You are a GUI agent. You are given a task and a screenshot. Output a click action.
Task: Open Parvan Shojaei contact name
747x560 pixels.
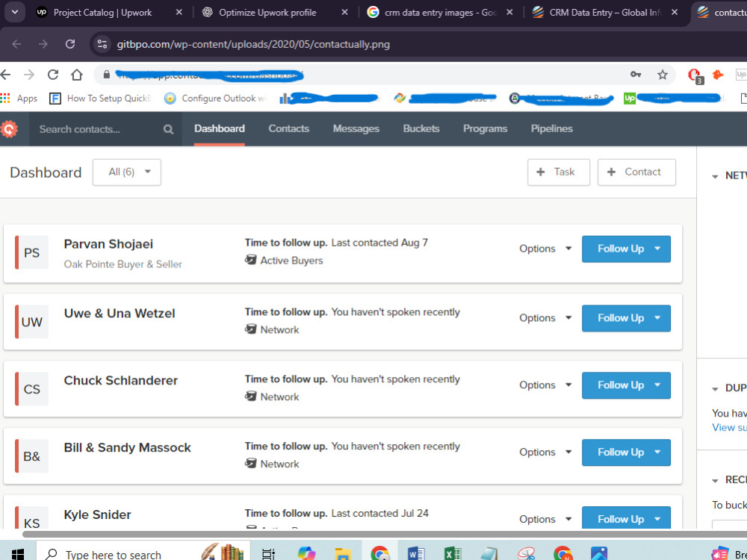tap(108, 244)
